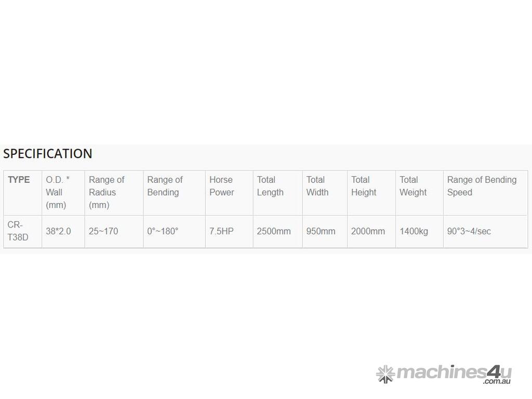
Task: Select the Range of Bending header
Action: (165, 186)
